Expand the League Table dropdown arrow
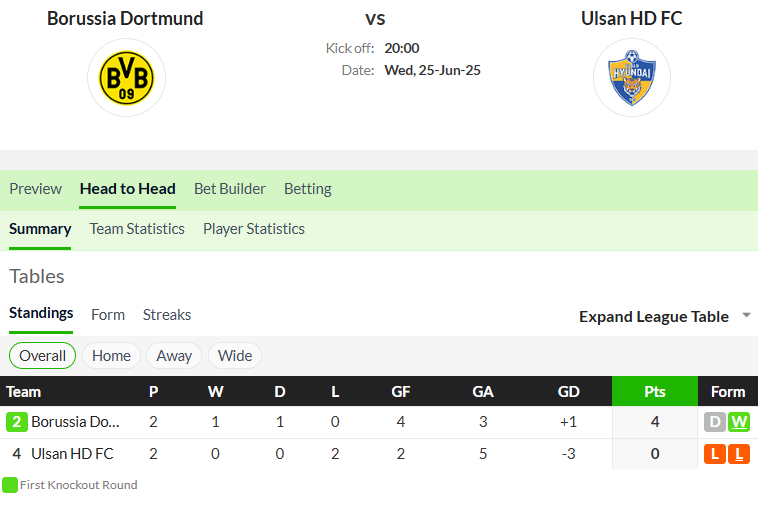 click(x=746, y=315)
